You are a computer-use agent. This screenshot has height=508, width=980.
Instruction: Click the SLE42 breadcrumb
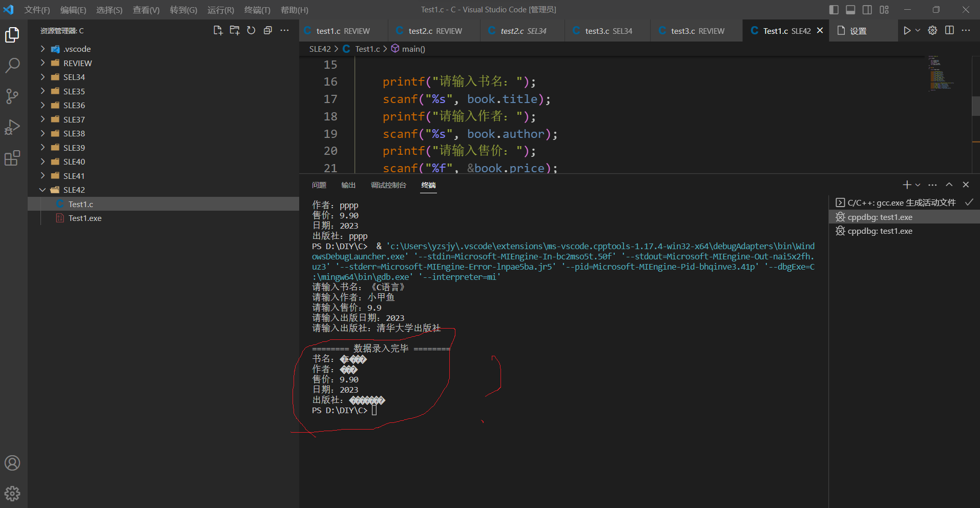320,49
